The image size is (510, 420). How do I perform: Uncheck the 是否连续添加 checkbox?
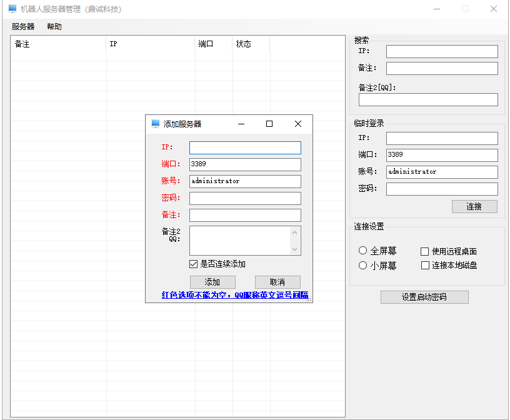[x=194, y=264]
